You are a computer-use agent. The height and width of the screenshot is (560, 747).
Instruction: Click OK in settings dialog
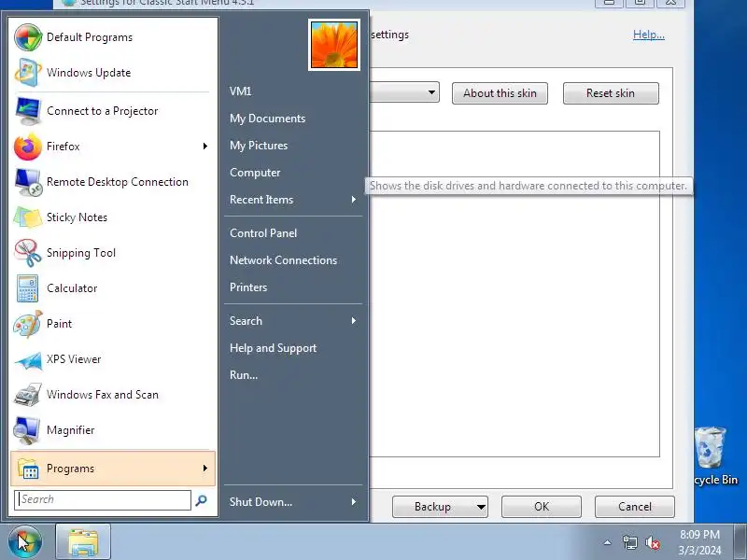(x=542, y=507)
